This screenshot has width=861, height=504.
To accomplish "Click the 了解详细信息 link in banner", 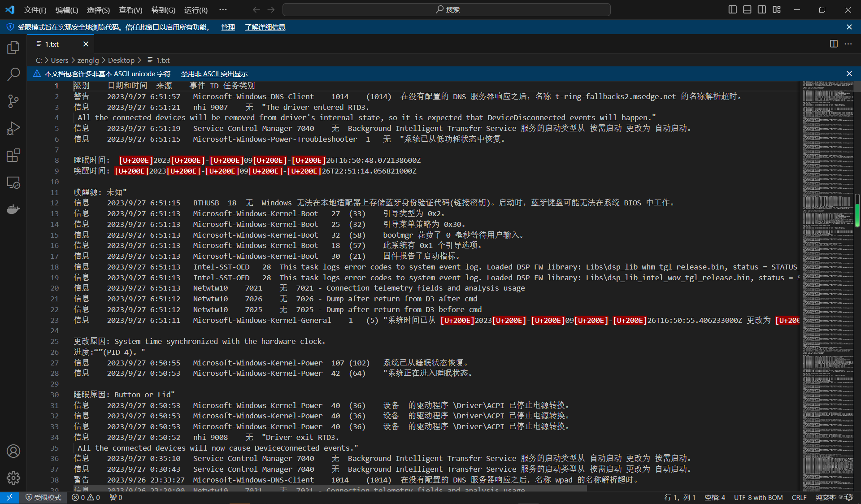I will click(265, 27).
